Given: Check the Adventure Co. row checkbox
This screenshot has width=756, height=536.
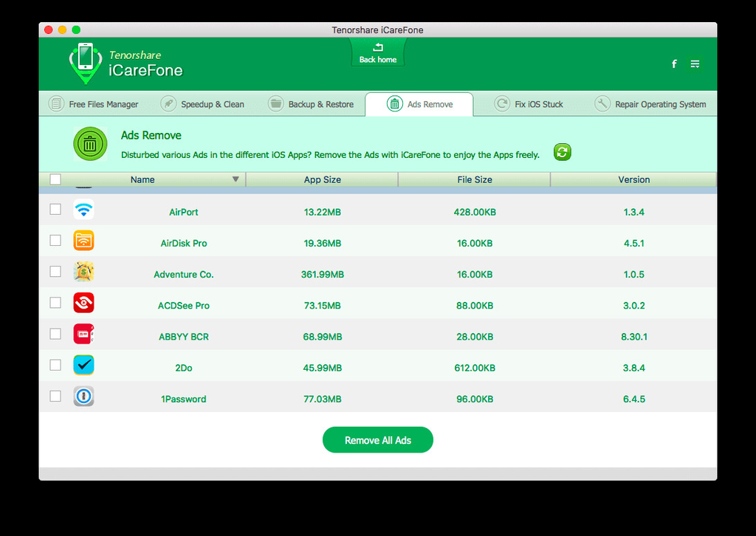Looking at the screenshot, I should 55,272.
